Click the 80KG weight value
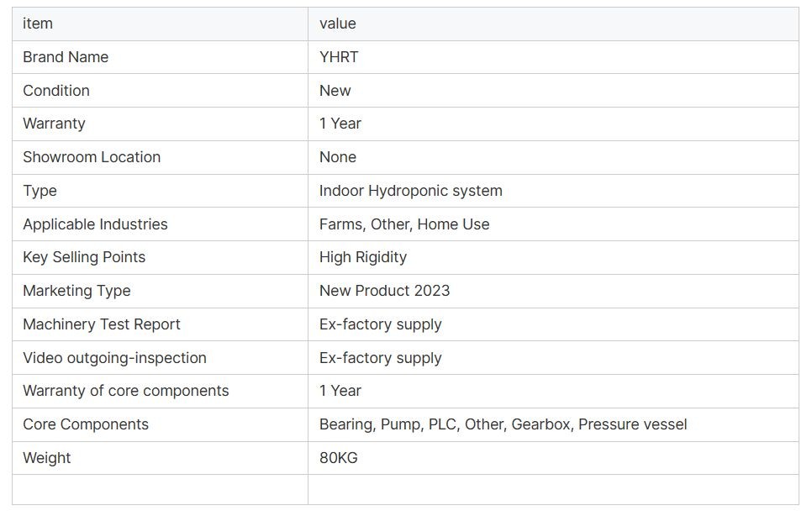Viewport: 812px width, 516px height. [x=339, y=458]
